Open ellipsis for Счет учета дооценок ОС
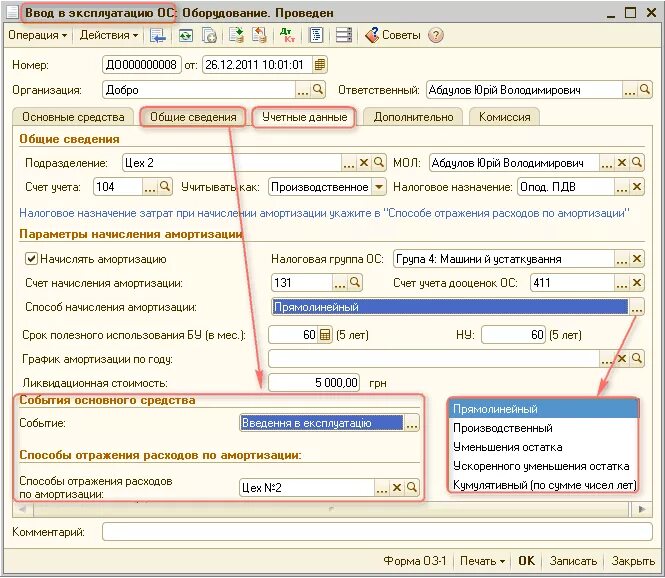Viewport: 665px width, 578px height. (622, 283)
